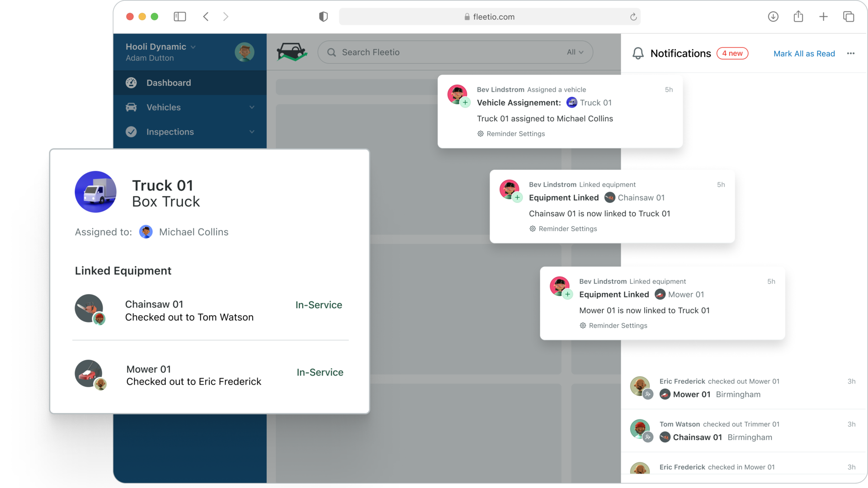868x488 pixels.
Task: Click the browser share icon
Action: coord(798,17)
